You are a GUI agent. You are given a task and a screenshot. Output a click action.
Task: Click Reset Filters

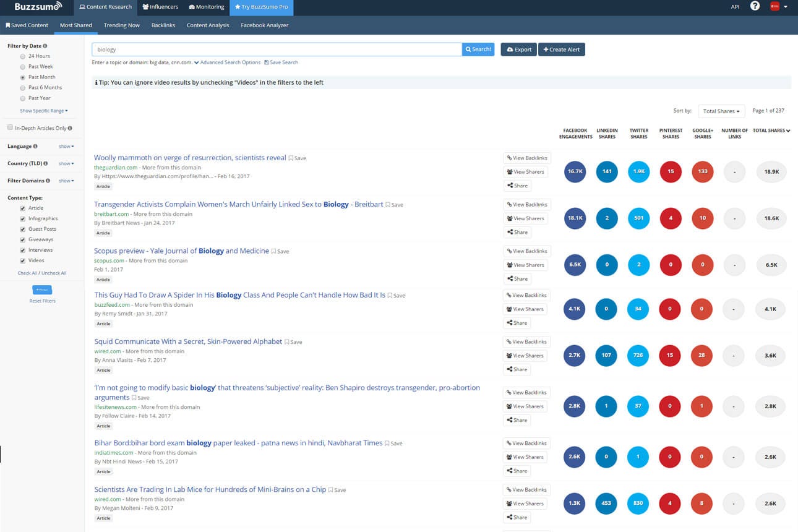coord(42,301)
